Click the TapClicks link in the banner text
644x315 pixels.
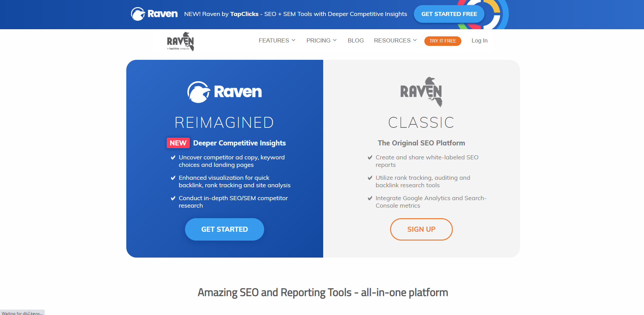[244, 14]
